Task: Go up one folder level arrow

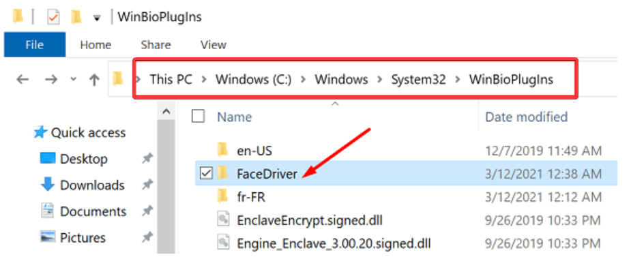Action: click(x=94, y=79)
